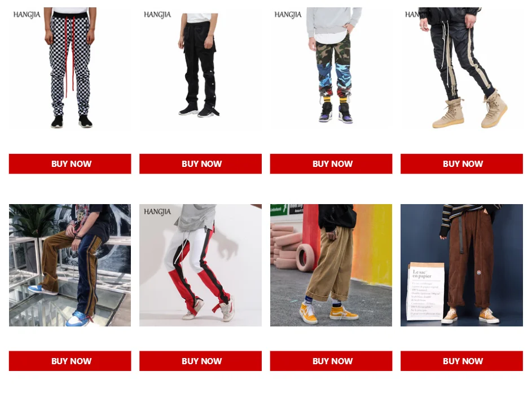The image size is (532, 402).
Task: Open the khaki wide-leg corduroy pants image
Action: pos(331,265)
